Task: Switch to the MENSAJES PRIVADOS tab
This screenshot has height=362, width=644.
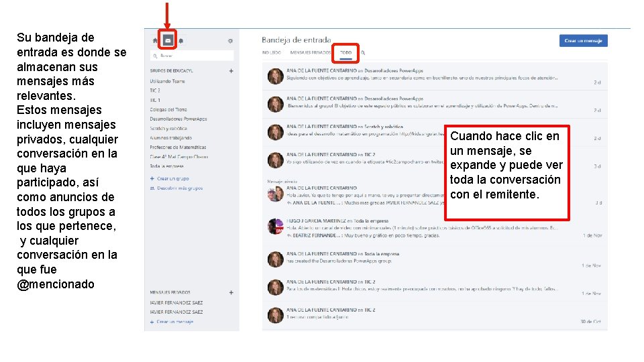Action: [x=310, y=52]
